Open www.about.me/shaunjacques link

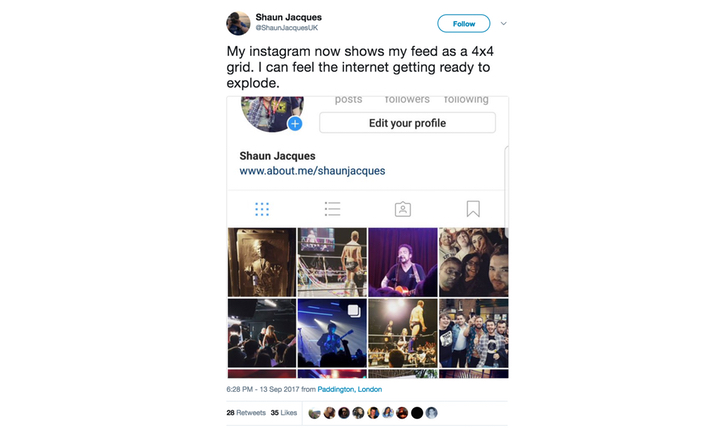pos(312,171)
